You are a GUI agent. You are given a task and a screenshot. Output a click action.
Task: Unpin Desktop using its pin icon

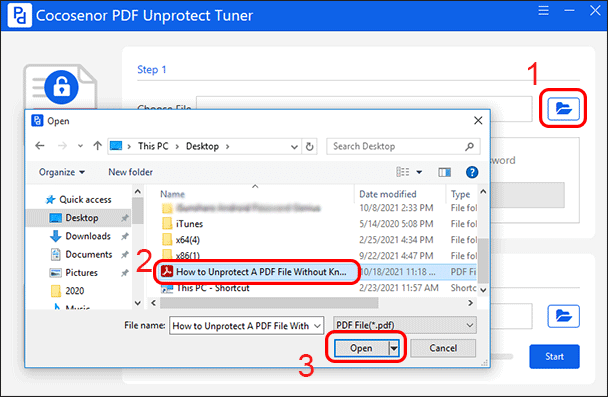coord(124,218)
